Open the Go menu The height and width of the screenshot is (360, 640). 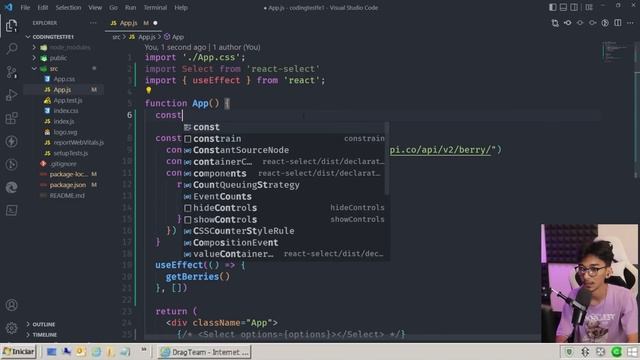(113, 7)
